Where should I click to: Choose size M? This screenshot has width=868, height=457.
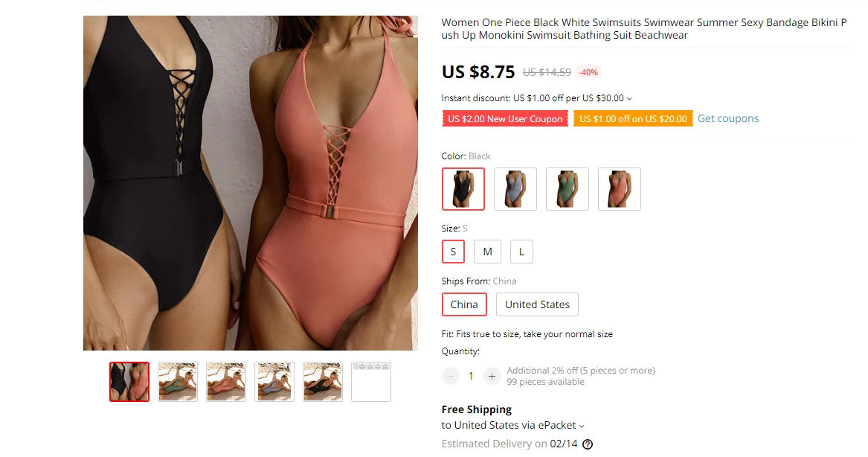(488, 252)
